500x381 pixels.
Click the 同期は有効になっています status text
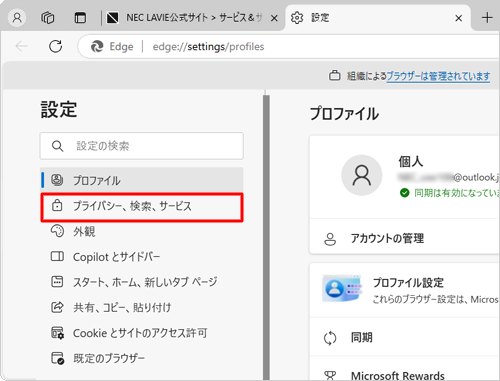click(x=457, y=193)
